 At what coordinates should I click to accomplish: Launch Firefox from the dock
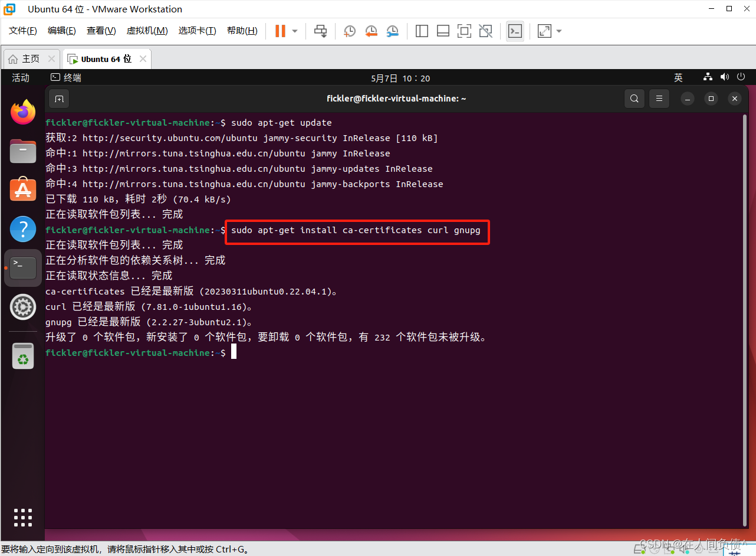(x=23, y=112)
